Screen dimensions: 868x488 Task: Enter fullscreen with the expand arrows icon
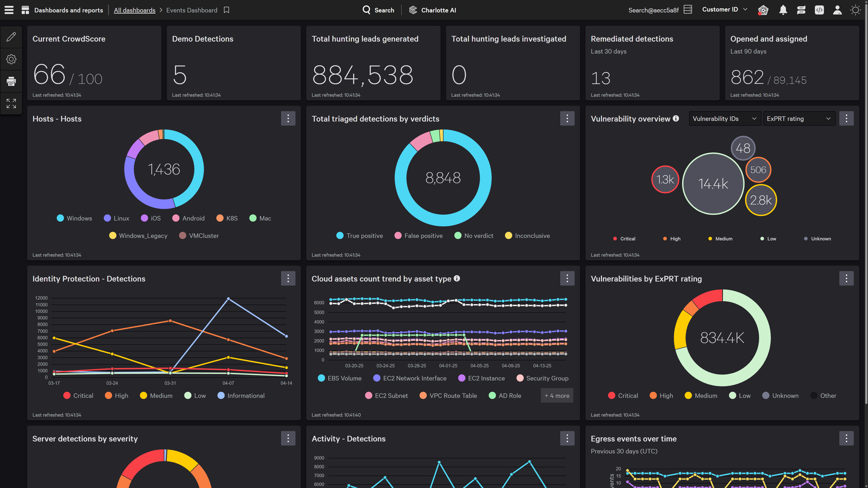(11, 103)
